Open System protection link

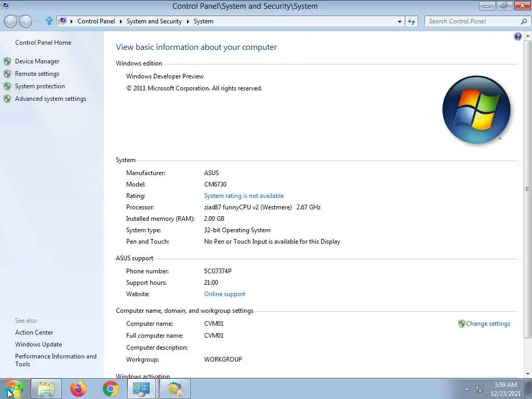39,86
